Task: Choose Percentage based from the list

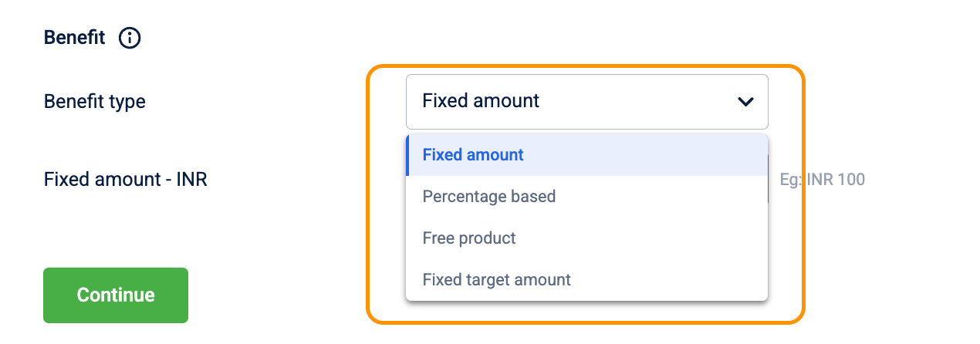Action: pyautogui.click(x=489, y=197)
